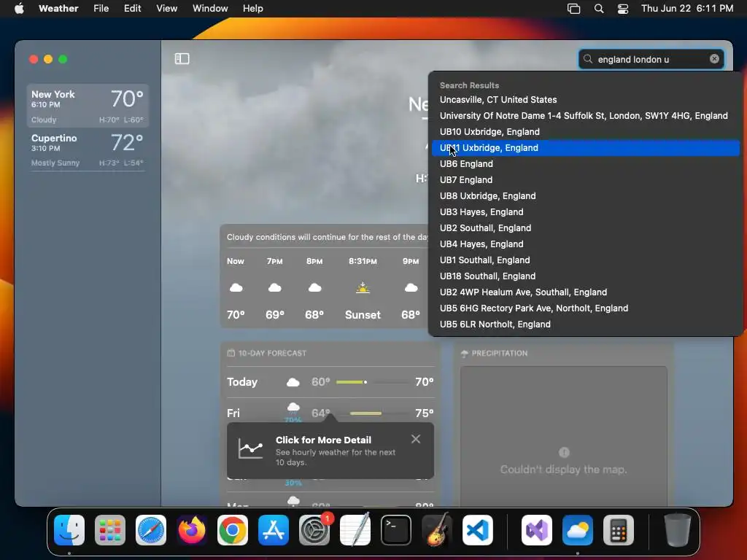
Task: Launch Visual Studio Code from the Dock
Action: click(477, 530)
